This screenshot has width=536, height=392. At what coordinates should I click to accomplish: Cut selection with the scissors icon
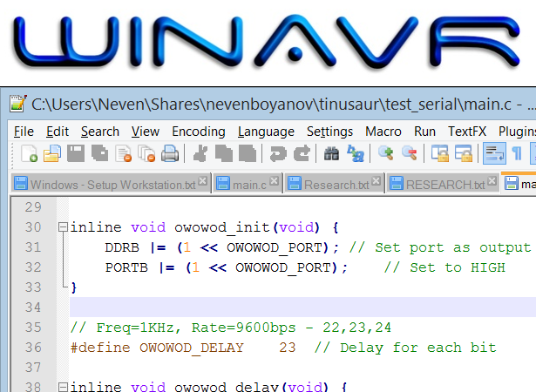[x=200, y=153]
